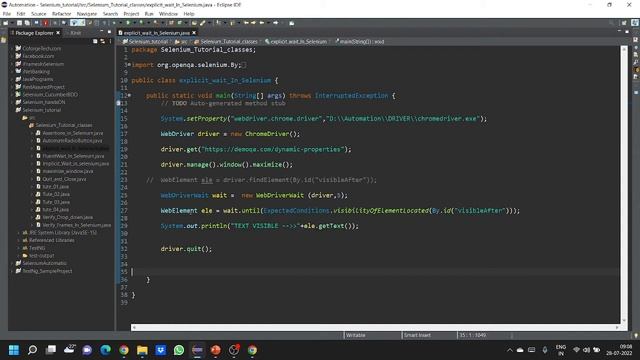Expand the RestAssuredProject project
The image size is (640, 360).
(12, 87)
